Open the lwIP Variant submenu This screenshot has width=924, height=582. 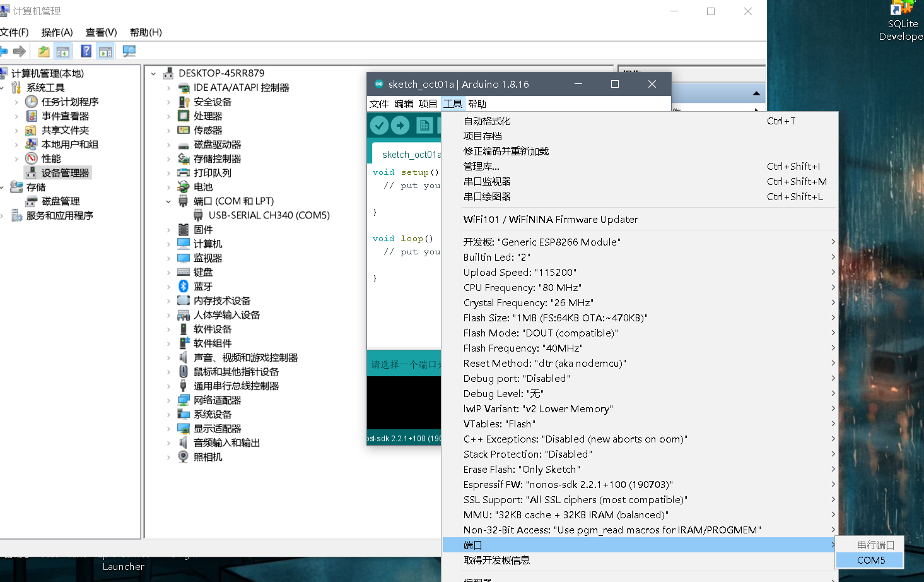(x=640, y=408)
